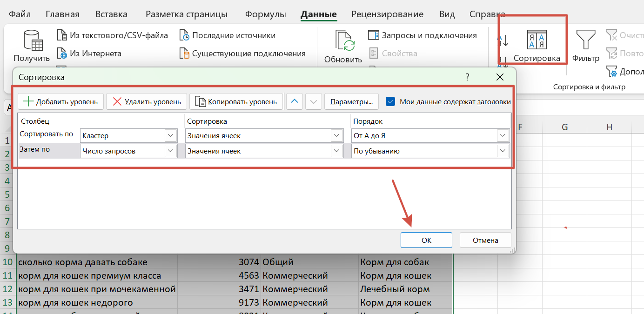Image resolution: width=644 pixels, height=314 pixels.
Task: Open Параметры... sort options
Action: [351, 101]
